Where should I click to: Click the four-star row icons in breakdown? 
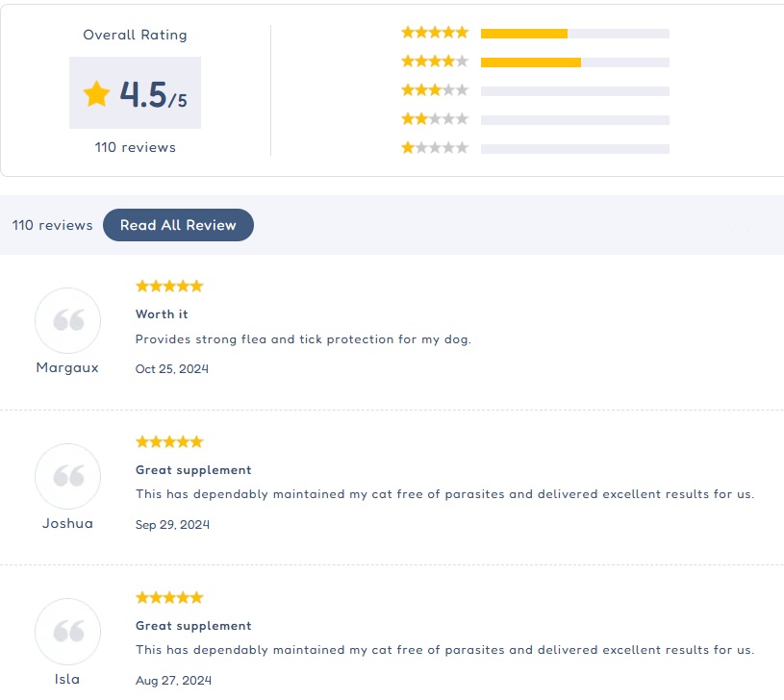pyautogui.click(x=435, y=62)
